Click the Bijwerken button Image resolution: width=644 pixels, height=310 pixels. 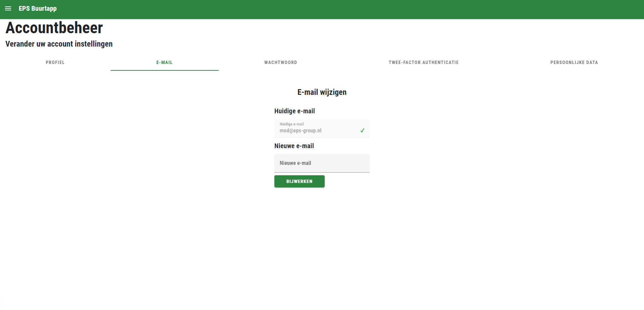pyautogui.click(x=300, y=181)
